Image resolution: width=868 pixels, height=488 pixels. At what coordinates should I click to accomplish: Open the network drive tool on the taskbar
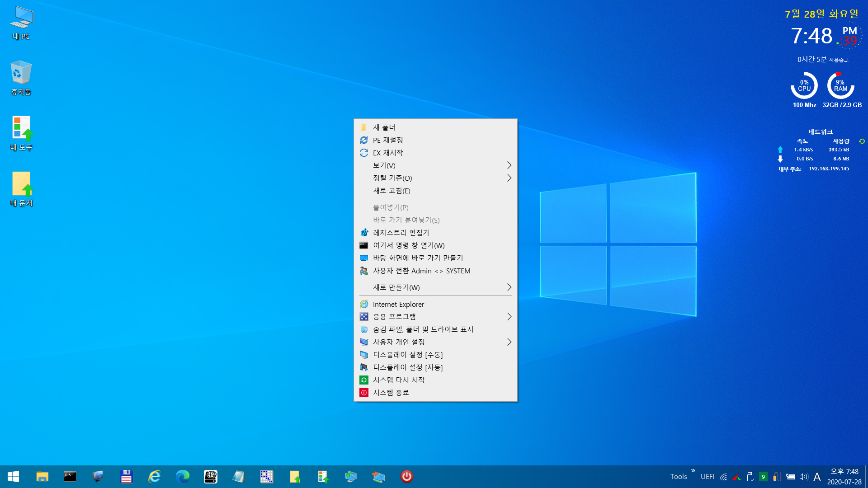210,477
